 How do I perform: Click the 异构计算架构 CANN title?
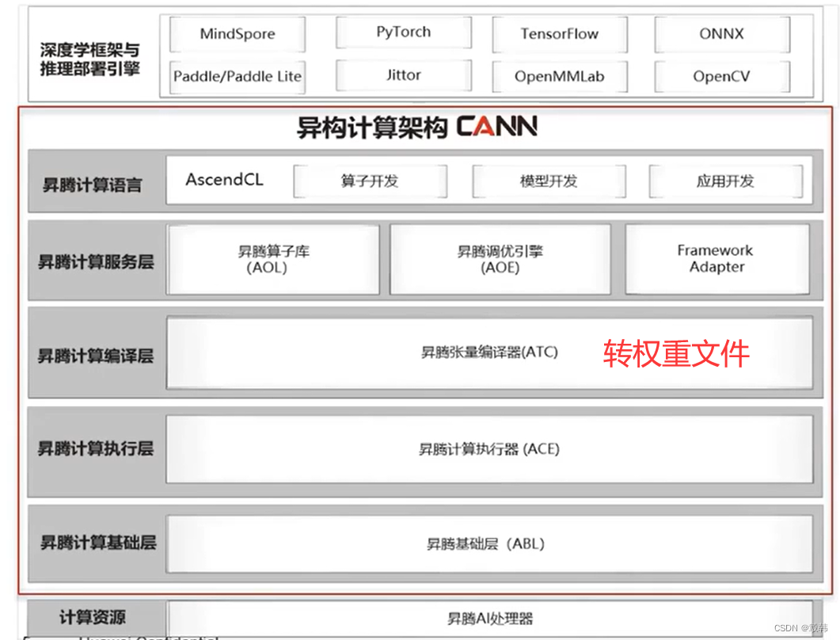pos(417,127)
